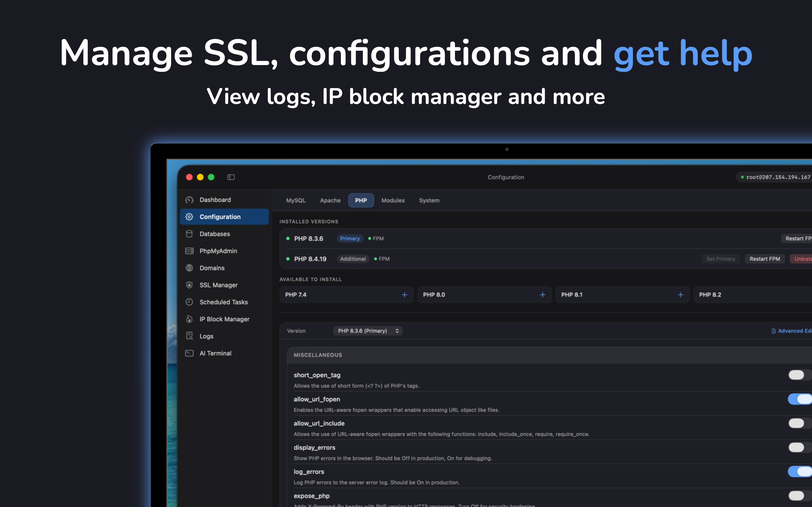Image resolution: width=812 pixels, height=507 pixels.
Task: Click the root@207.154.194.167 connection badge
Action: pos(776,177)
